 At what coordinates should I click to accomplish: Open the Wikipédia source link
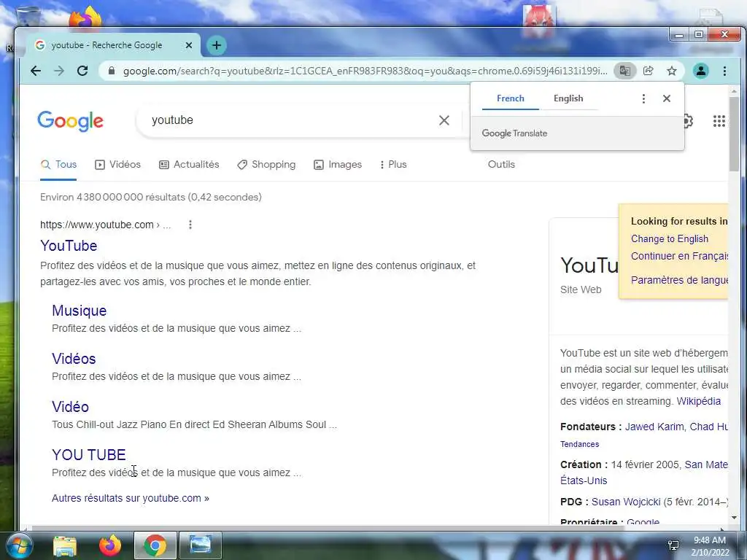[x=698, y=402]
